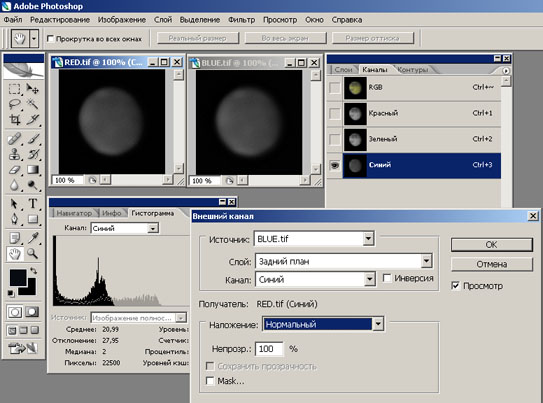This screenshot has width=543, height=403.
Task: Show the RGB channel visibility box
Action: [335, 88]
